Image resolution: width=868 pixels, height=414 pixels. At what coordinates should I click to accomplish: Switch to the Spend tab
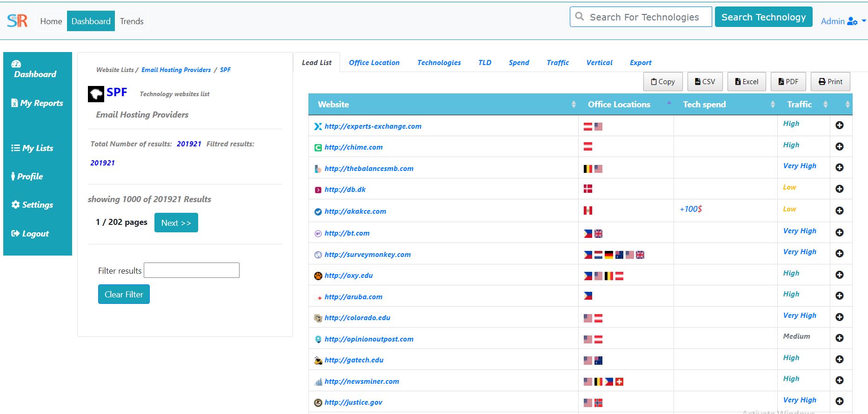[519, 63]
